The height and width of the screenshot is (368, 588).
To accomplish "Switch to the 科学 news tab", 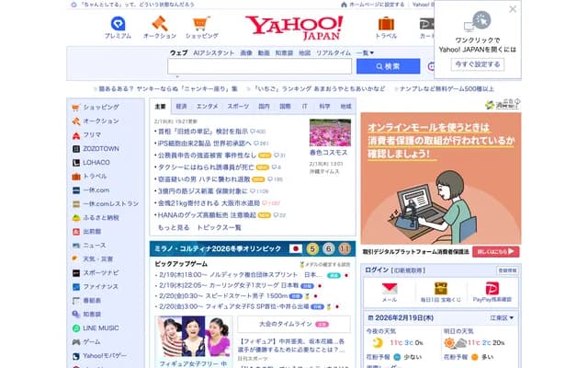I will (x=324, y=107).
